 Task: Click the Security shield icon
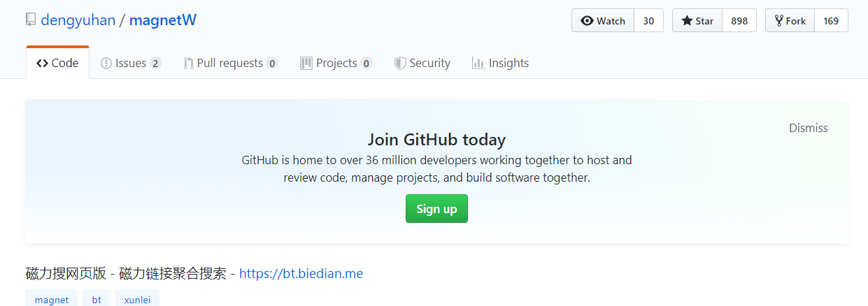coord(400,64)
